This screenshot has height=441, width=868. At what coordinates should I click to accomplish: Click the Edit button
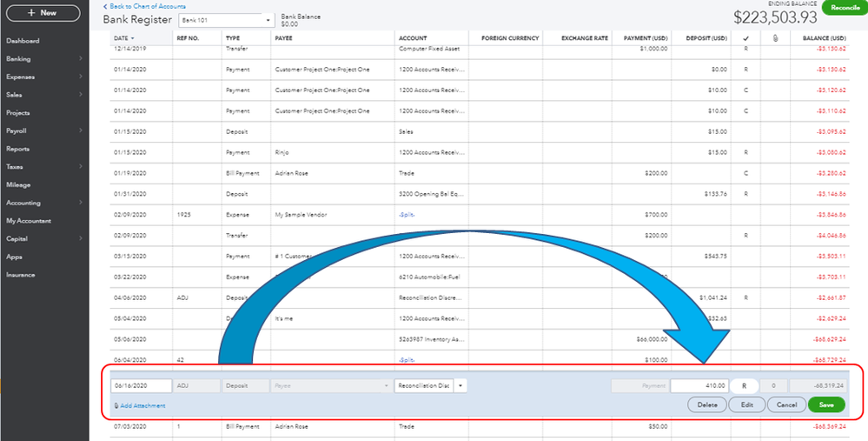point(746,404)
